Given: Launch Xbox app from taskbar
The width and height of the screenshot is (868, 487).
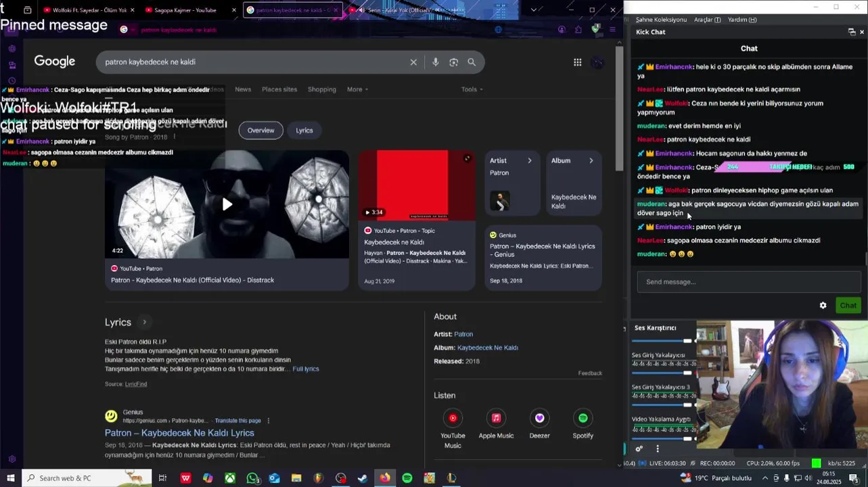Looking at the screenshot, I should (230, 478).
